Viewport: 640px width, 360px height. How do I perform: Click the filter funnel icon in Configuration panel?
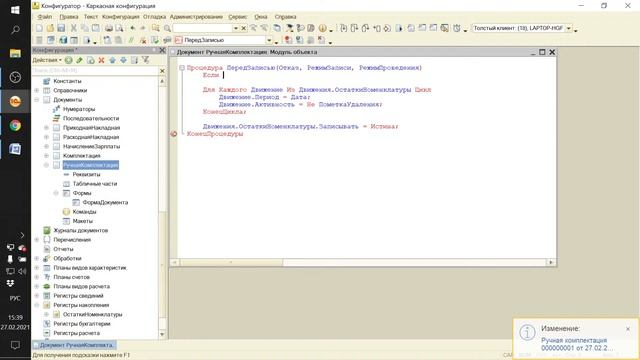point(145,60)
